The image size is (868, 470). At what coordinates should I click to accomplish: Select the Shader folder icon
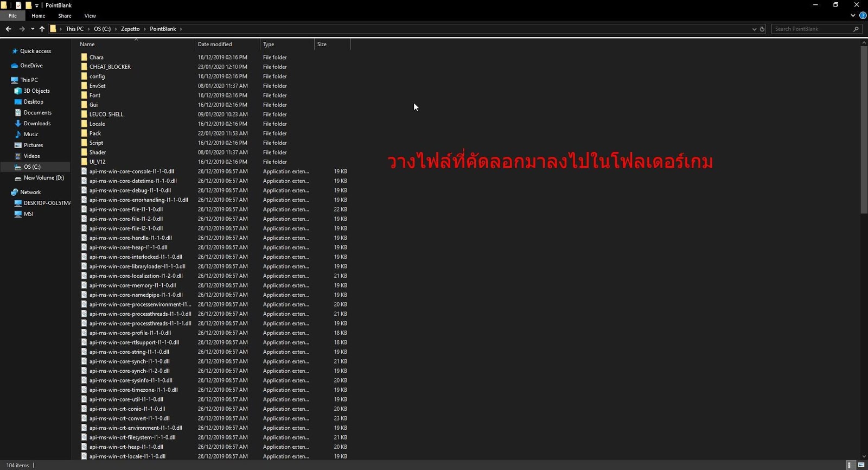84,152
